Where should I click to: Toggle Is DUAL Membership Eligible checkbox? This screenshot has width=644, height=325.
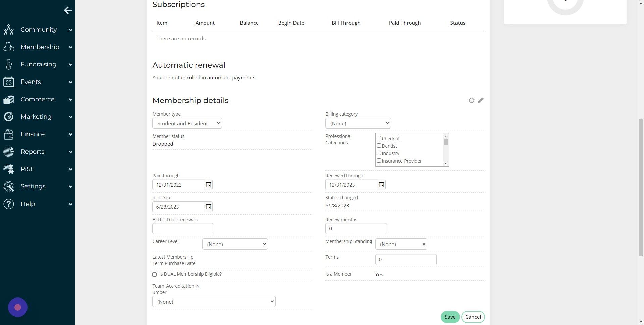tap(155, 274)
